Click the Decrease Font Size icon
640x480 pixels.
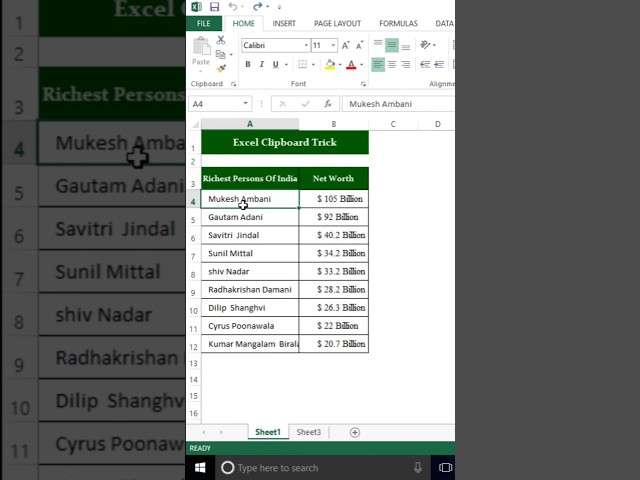pyautogui.click(x=359, y=45)
